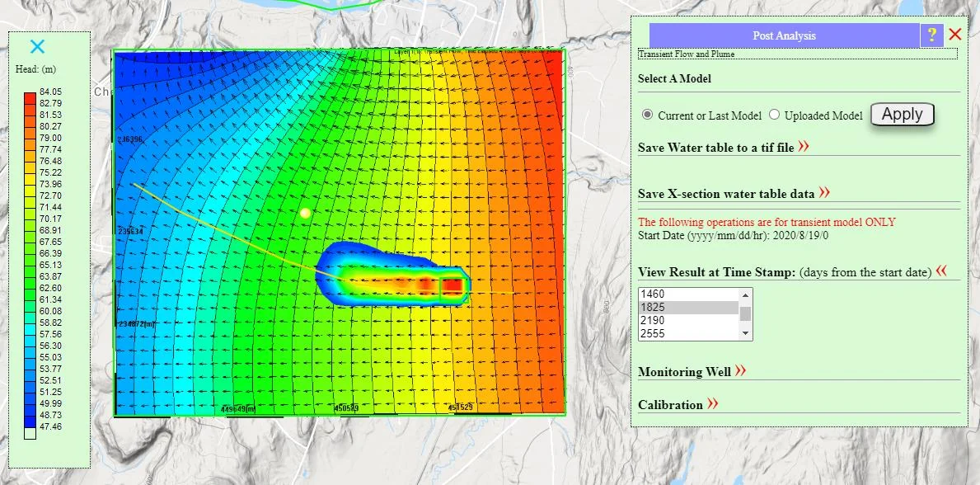Close the head legend with the blue X
The width and height of the screenshot is (980, 485).
click(37, 46)
